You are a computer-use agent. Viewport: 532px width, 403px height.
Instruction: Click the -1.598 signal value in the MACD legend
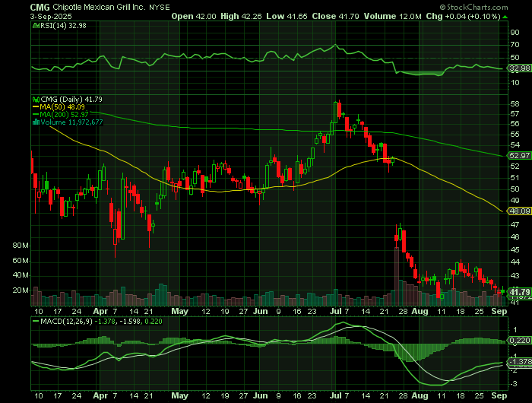pyautogui.click(x=129, y=321)
